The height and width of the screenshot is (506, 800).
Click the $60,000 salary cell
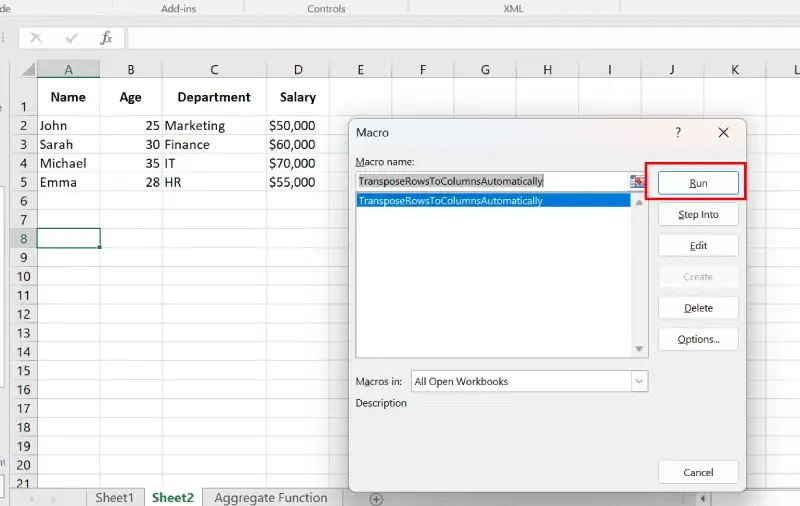298,144
